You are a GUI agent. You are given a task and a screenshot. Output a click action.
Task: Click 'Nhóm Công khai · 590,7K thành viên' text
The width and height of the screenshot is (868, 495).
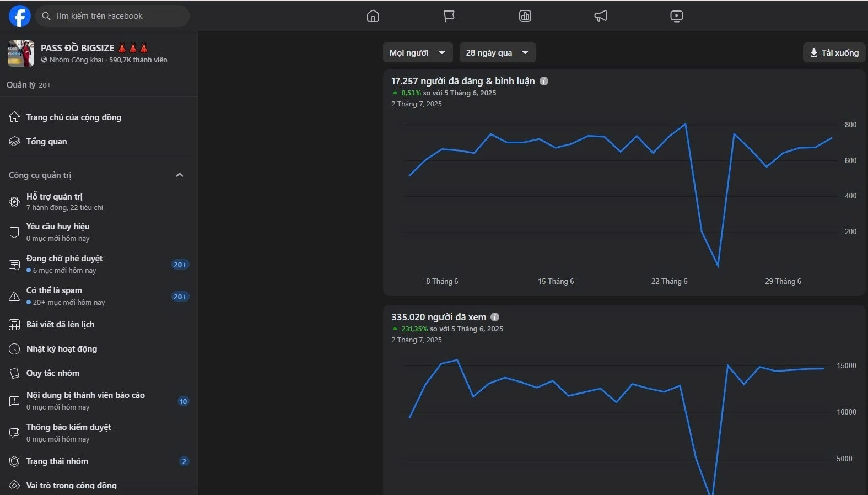tap(109, 60)
